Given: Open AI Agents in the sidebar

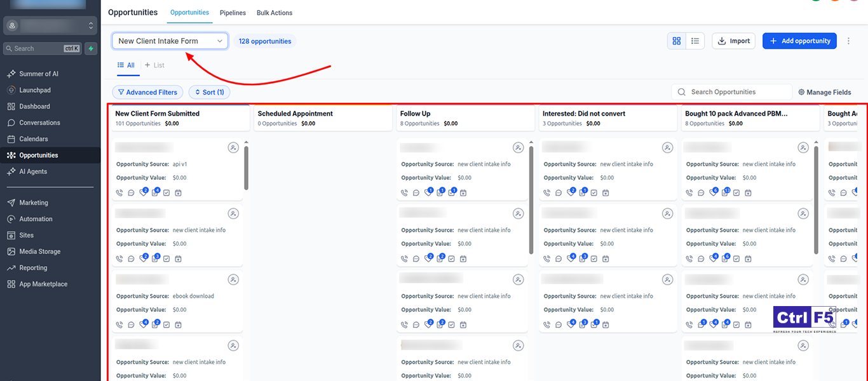Looking at the screenshot, I should pyautogui.click(x=33, y=171).
